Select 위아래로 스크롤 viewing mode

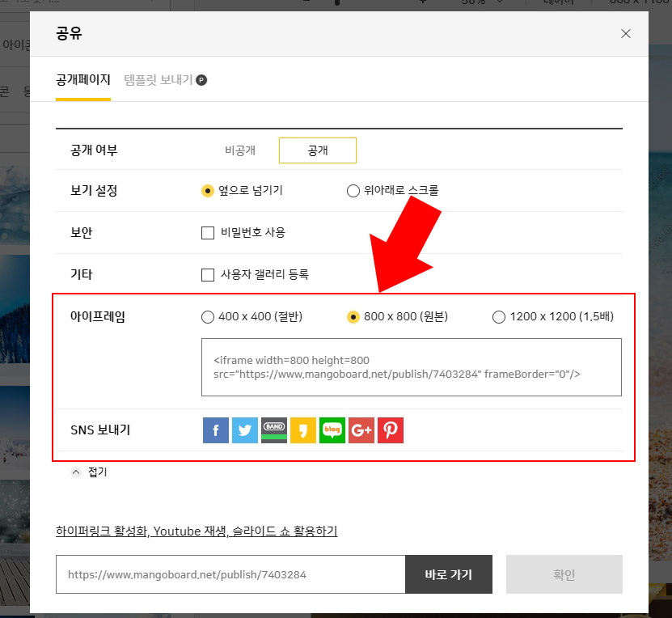coord(353,190)
